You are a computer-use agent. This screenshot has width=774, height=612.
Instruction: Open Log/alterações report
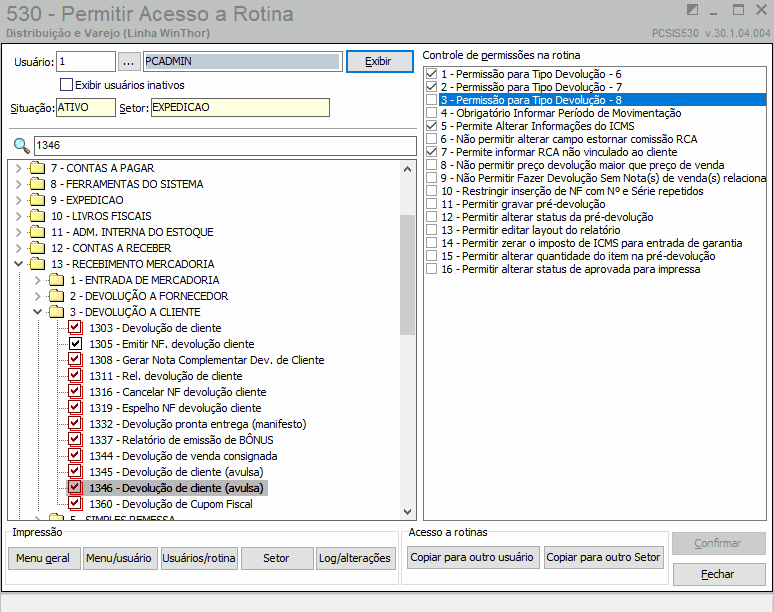355,558
